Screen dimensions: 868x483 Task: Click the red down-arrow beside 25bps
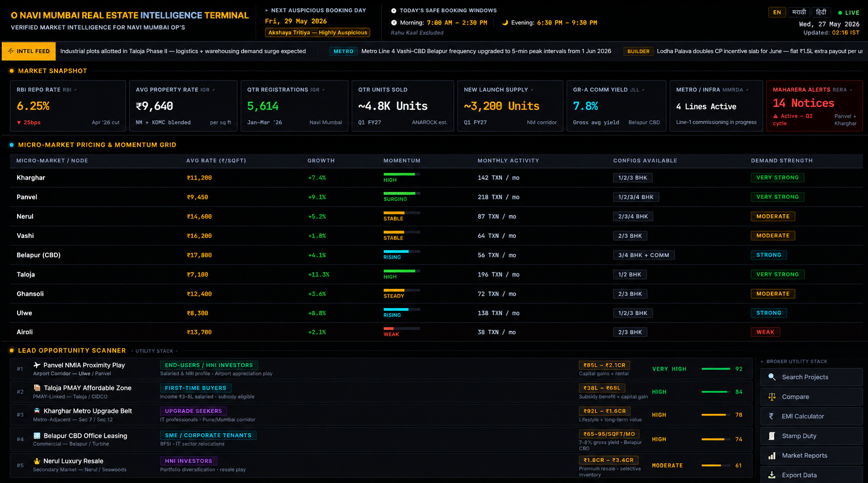coord(19,123)
